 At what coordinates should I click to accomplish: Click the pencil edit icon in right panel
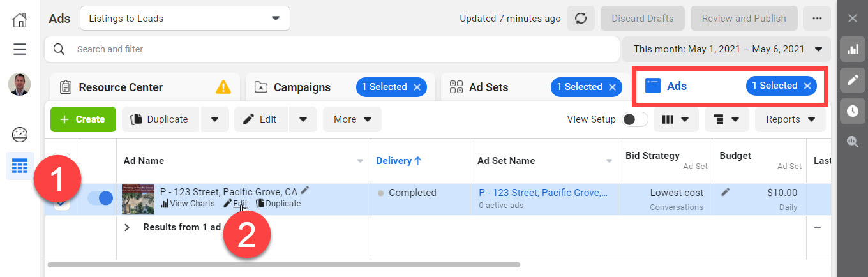tap(853, 80)
